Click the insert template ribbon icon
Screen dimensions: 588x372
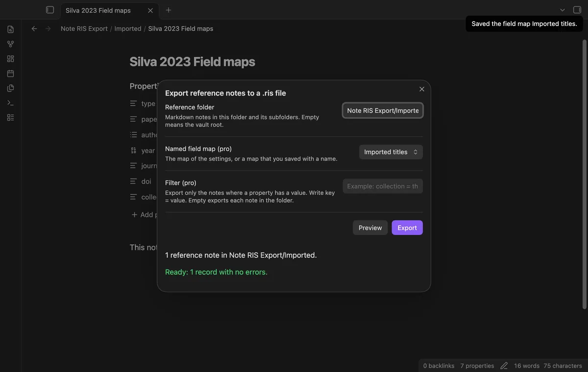(10, 88)
